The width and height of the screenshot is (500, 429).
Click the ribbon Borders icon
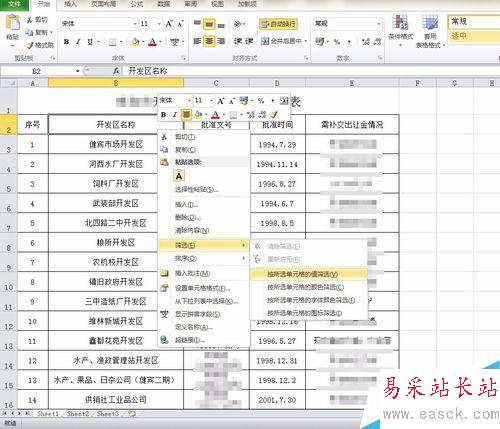pyautogui.click(x=113, y=42)
